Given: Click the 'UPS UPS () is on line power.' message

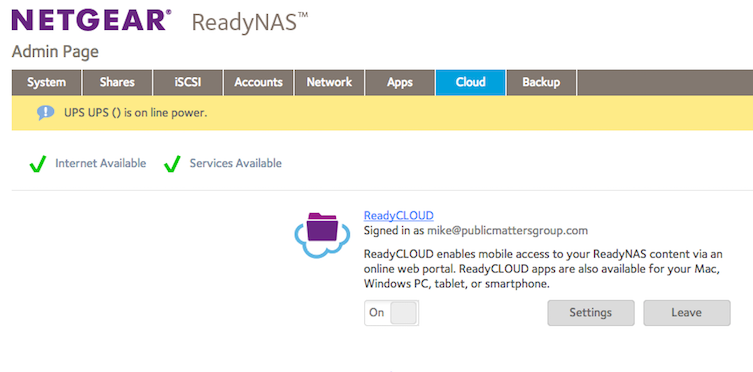Looking at the screenshot, I should pos(136,114).
